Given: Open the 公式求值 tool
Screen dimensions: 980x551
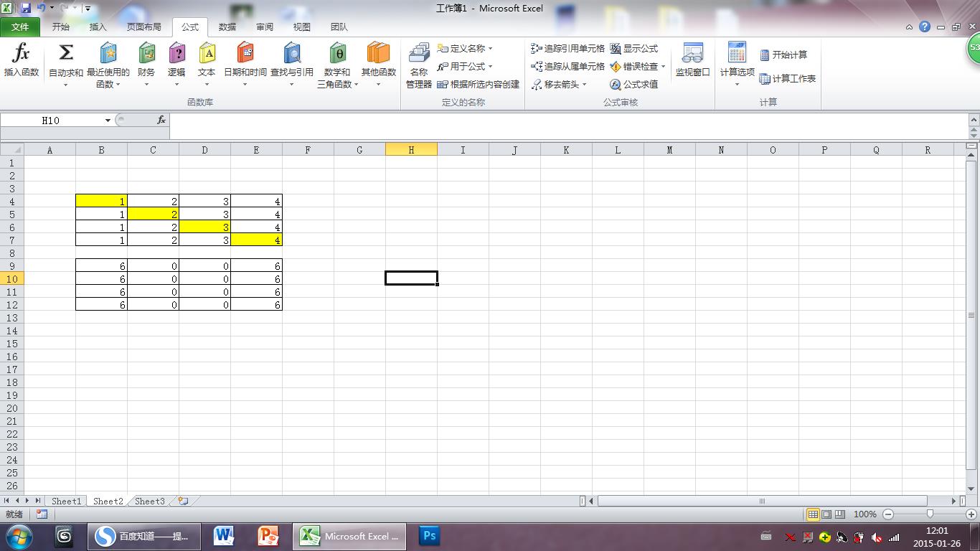Looking at the screenshot, I should pyautogui.click(x=636, y=84).
